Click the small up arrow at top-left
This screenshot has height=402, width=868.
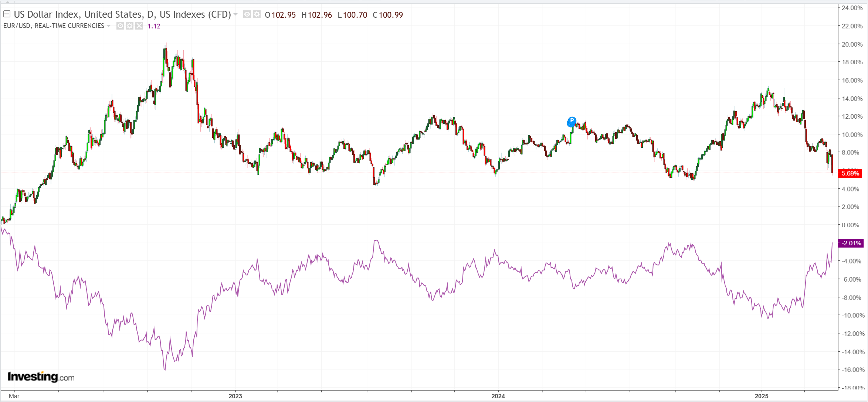click(8, 2)
